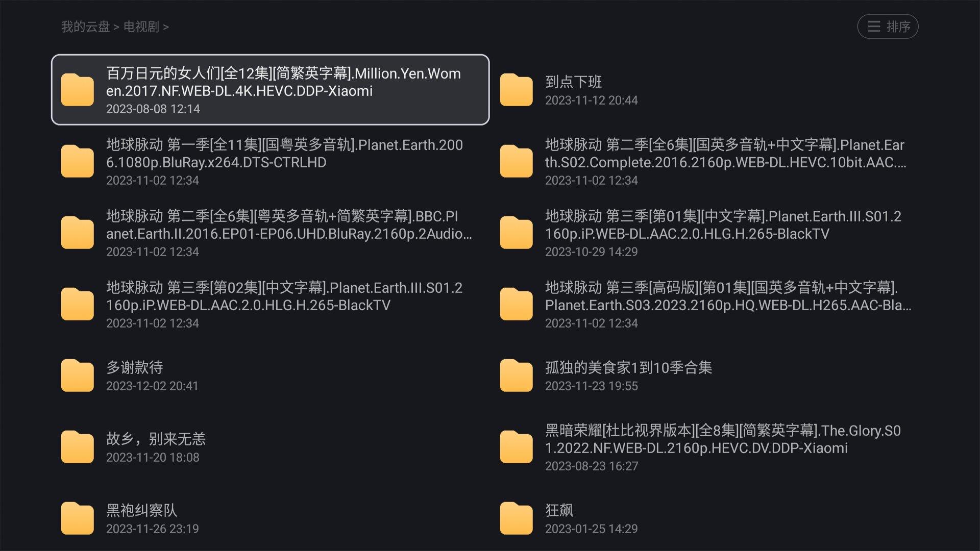This screenshot has height=551, width=980.
Task: Click the 地球脉动 第二季 国英多音轨 folder icon
Action: tap(516, 161)
